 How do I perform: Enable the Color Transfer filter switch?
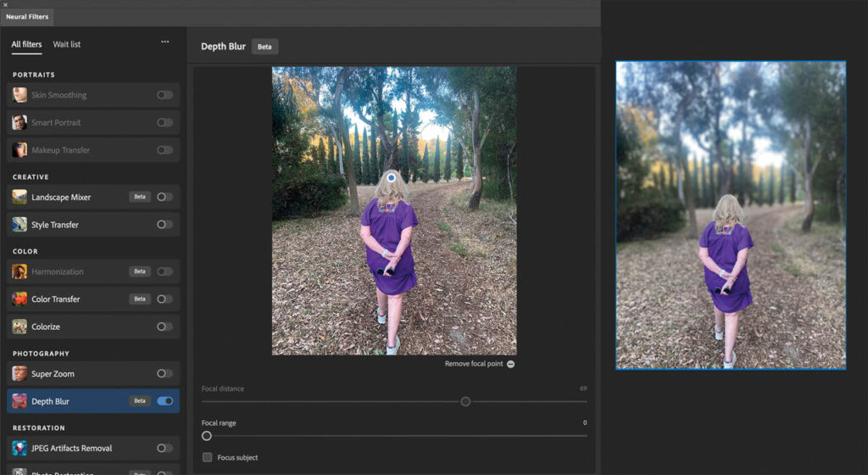click(x=164, y=299)
